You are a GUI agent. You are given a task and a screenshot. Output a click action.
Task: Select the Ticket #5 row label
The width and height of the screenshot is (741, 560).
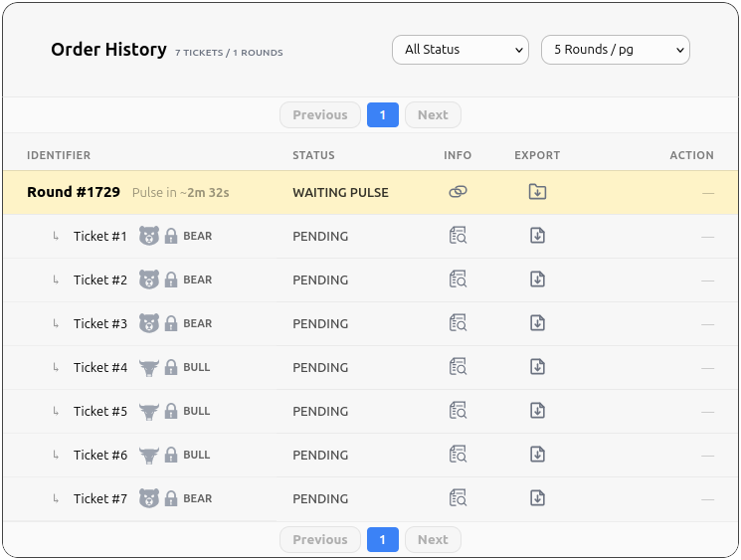pos(100,411)
